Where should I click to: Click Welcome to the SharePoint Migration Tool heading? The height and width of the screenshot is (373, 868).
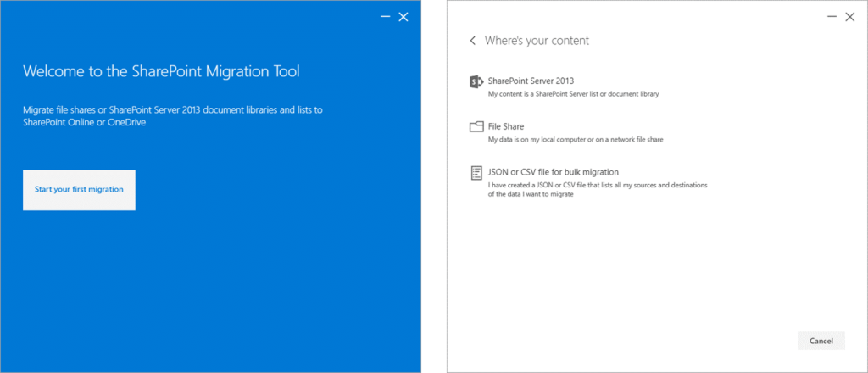[x=161, y=71]
